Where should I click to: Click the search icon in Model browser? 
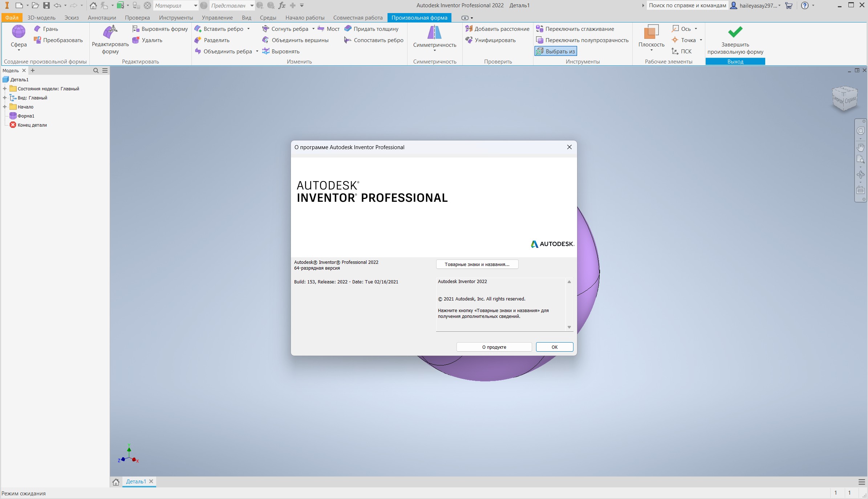96,70
